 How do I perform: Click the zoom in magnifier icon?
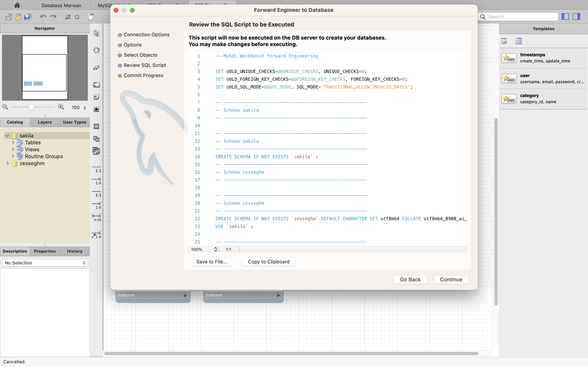[x=61, y=107]
